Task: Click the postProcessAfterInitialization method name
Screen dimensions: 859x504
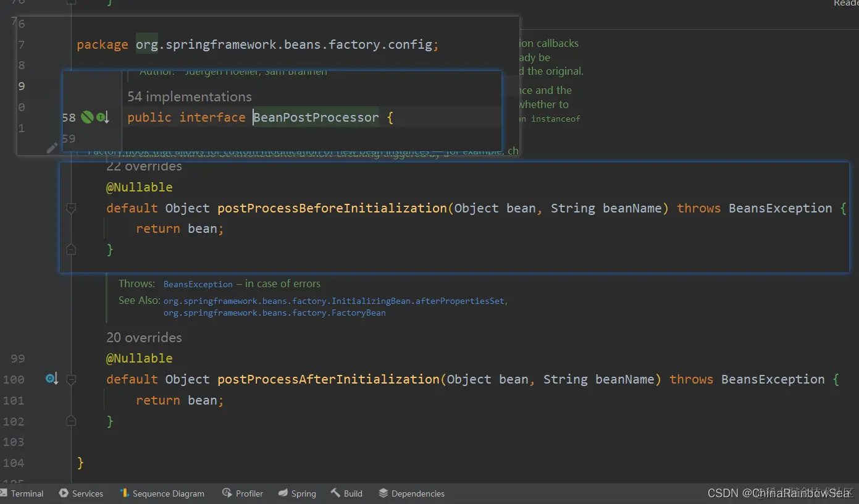Action: tap(328, 379)
